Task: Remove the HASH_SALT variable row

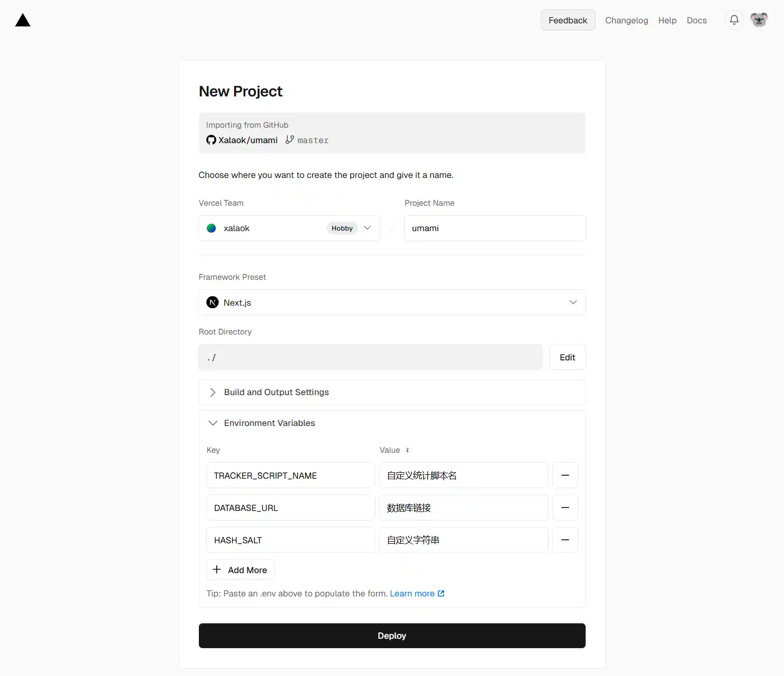Action: pos(565,540)
